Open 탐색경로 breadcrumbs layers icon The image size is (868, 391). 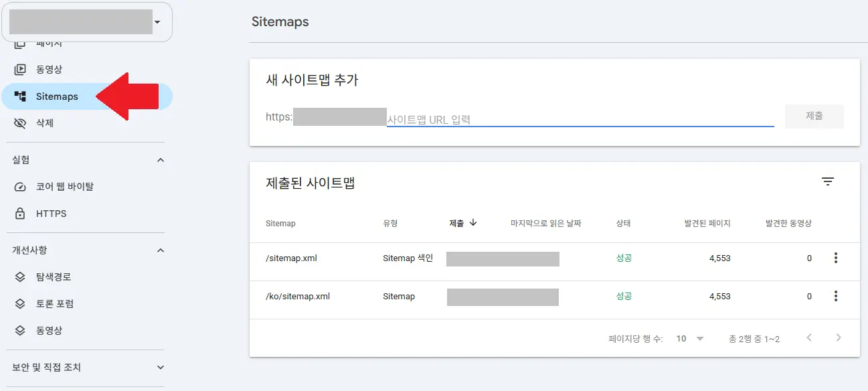tap(20, 277)
